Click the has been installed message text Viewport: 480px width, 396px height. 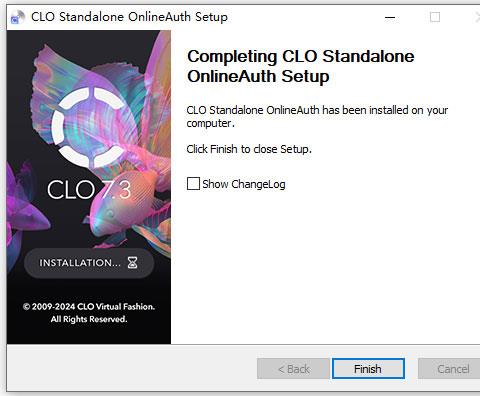point(317,117)
